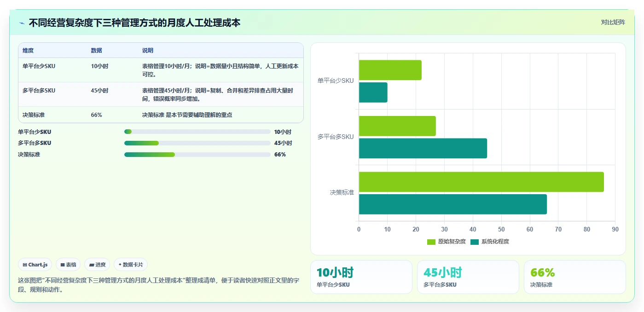Click the chart y-axis label 多平台多SKU
The height and width of the screenshot is (312, 644).
(336, 137)
